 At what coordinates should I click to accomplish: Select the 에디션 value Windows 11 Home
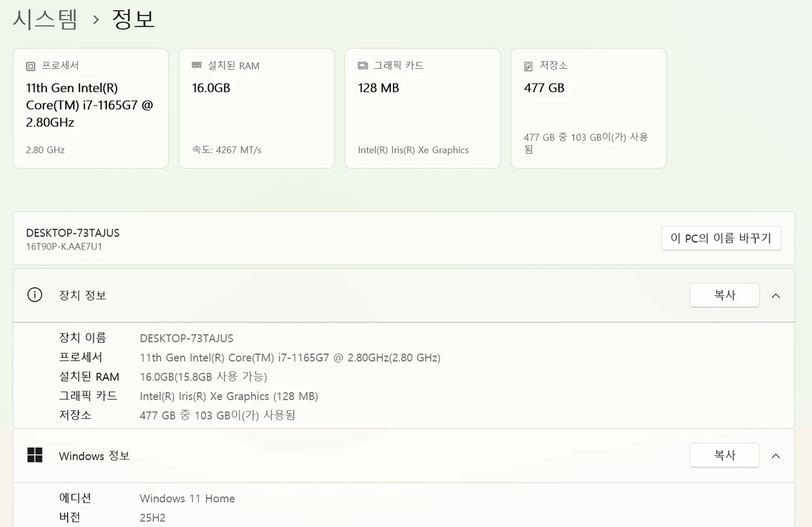point(187,498)
